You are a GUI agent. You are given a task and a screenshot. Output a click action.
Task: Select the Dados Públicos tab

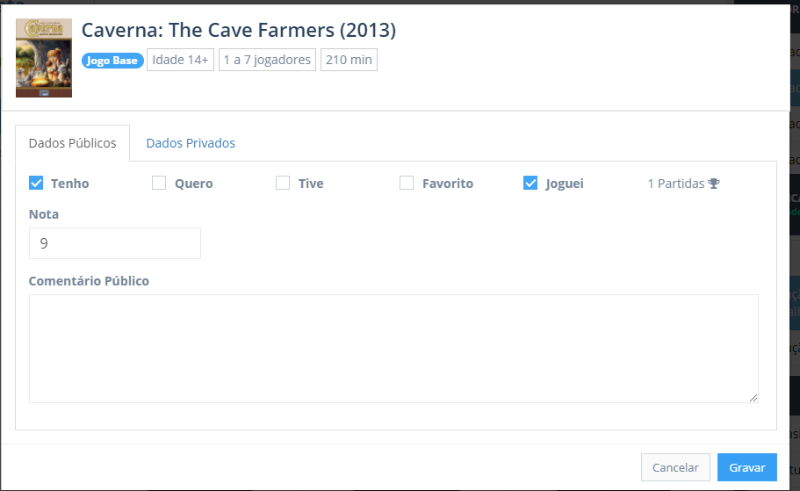[x=73, y=143]
